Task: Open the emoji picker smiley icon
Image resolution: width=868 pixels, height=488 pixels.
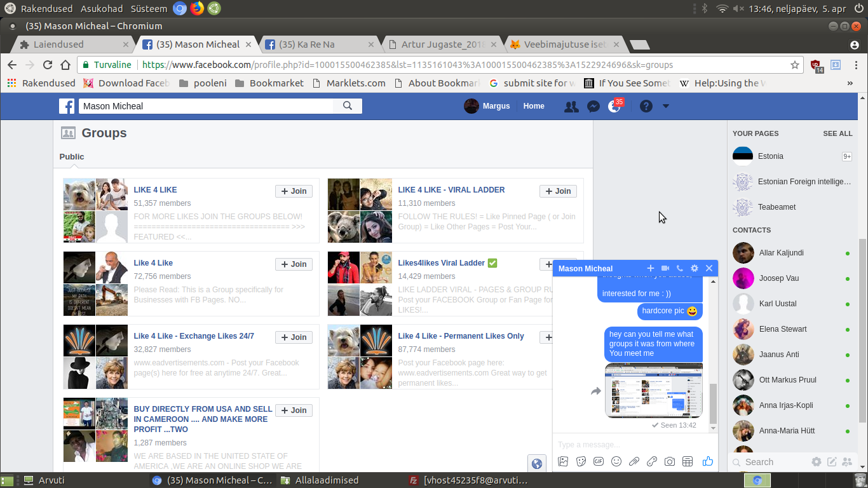Action: pos(616,462)
